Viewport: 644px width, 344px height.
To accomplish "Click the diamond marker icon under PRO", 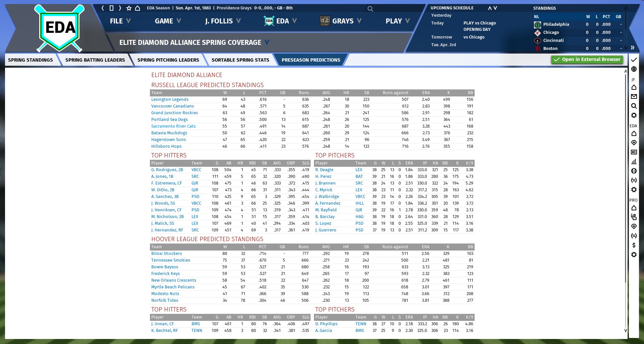I will (x=634, y=226).
